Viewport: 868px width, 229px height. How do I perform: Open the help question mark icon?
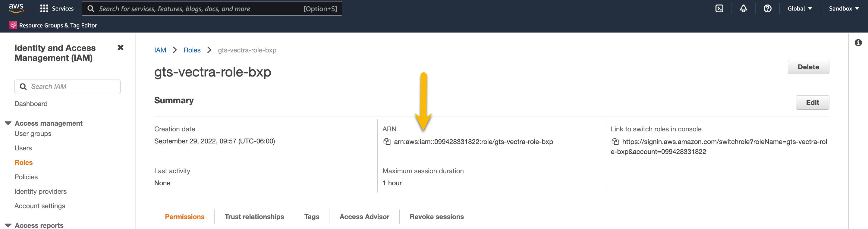coord(767,9)
